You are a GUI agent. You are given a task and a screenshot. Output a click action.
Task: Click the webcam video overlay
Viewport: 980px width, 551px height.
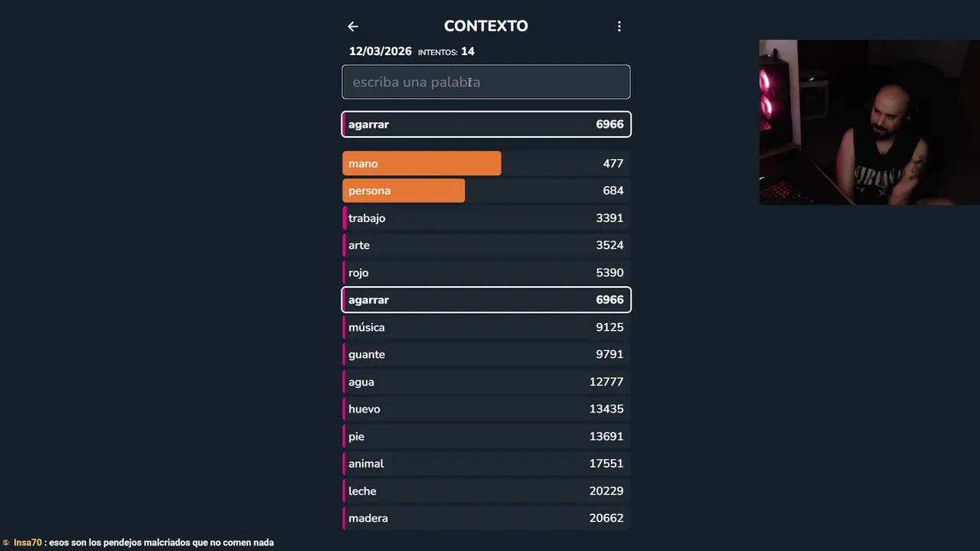point(869,122)
